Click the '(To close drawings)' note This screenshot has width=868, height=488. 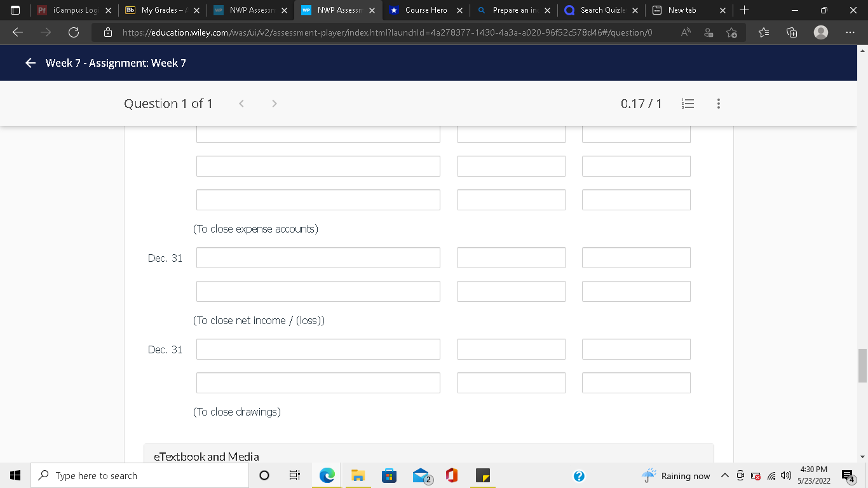click(237, 412)
